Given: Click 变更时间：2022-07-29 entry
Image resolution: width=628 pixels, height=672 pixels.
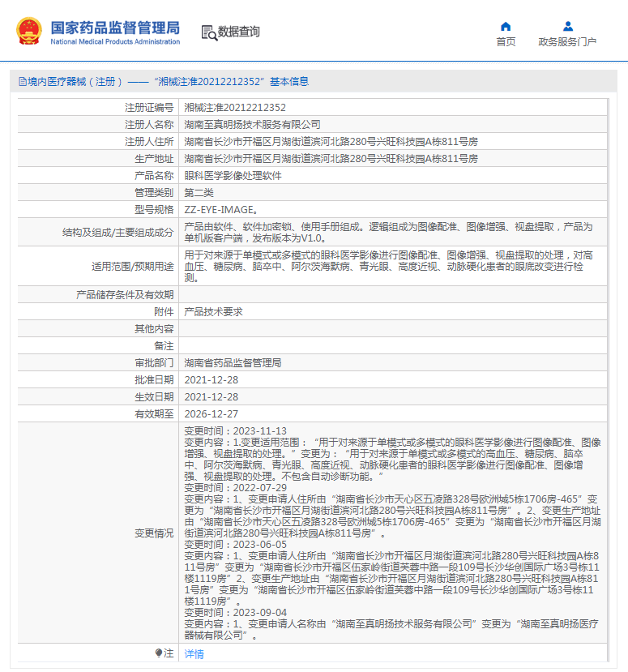Looking at the screenshot, I should pyautogui.click(x=236, y=488).
